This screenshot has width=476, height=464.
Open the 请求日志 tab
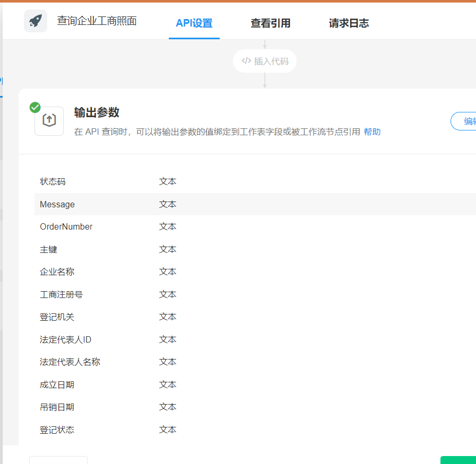point(349,23)
